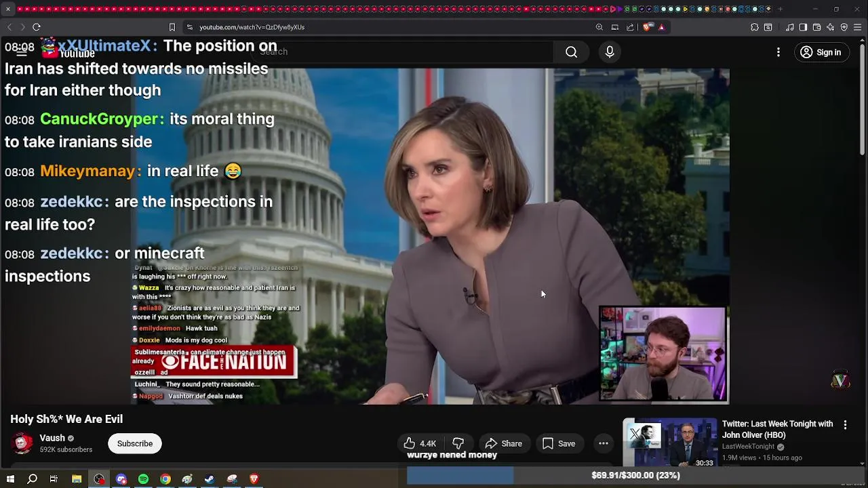This screenshot has width=868, height=488.
Task: Reload the page with the refresh icon
Action: [x=37, y=27]
